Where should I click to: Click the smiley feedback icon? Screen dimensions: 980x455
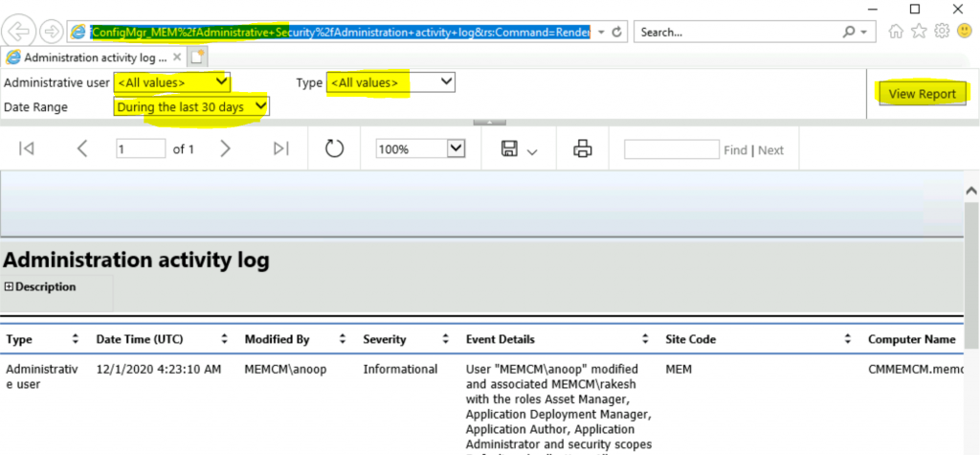click(x=965, y=31)
